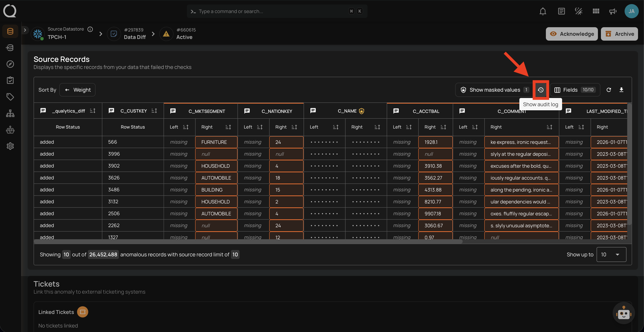Click the TPCH-1 Snowflake datastore icon
Screen dimensions: 644x332
pyautogui.click(x=38, y=34)
